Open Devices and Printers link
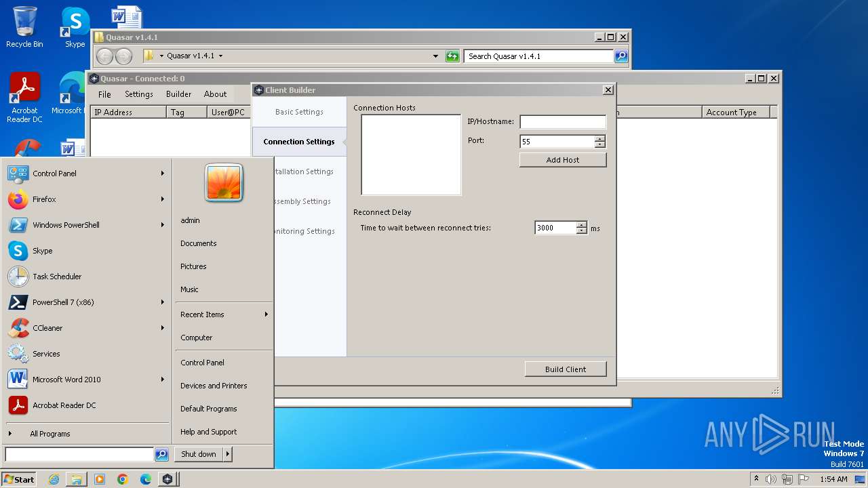 214,386
